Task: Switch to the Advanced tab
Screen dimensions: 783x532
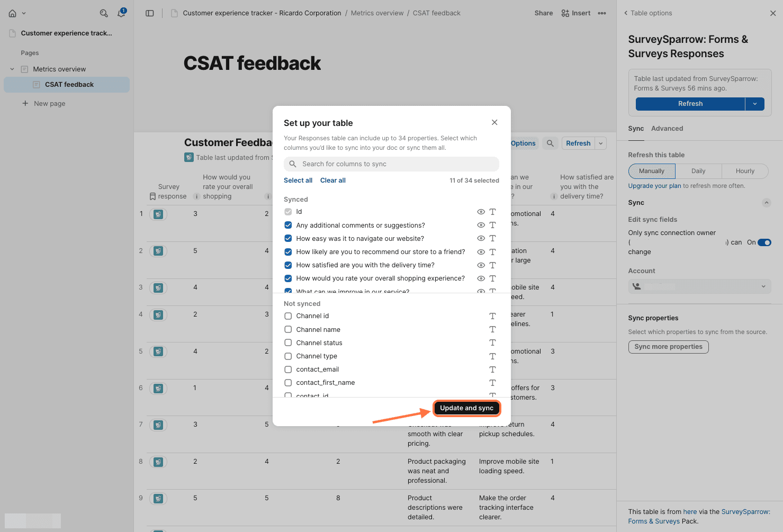Action: [667, 129]
